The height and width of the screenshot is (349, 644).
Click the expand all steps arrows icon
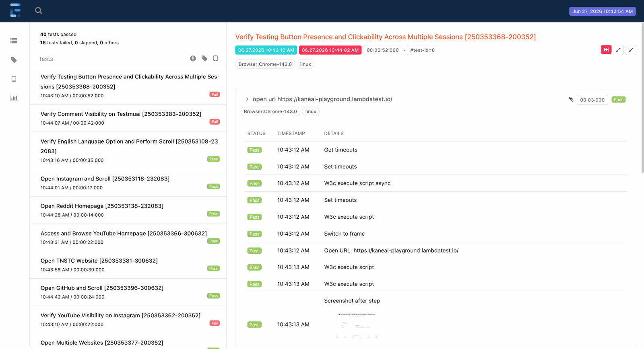pyautogui.click(x=619, y=50)
